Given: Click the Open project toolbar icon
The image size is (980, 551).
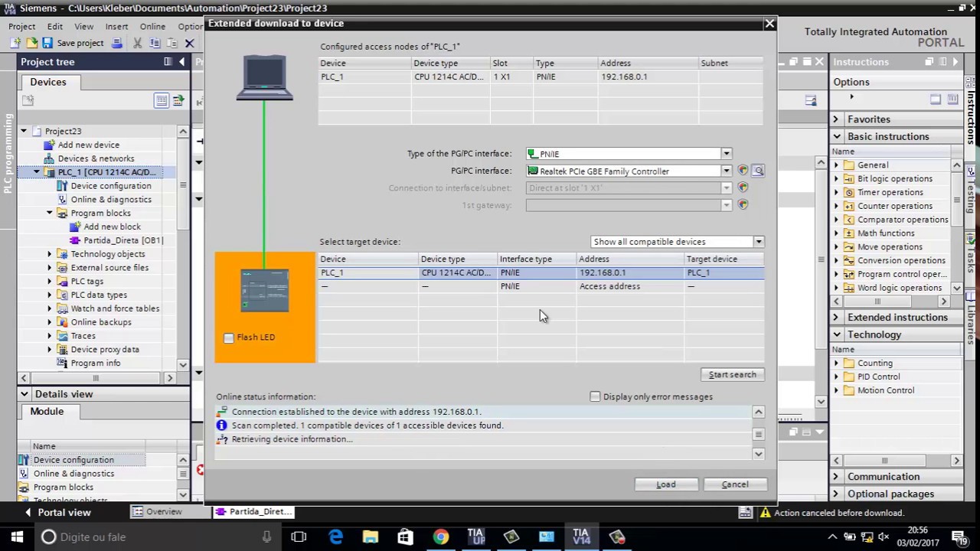Looking at the screenshot, I should 31,43.
